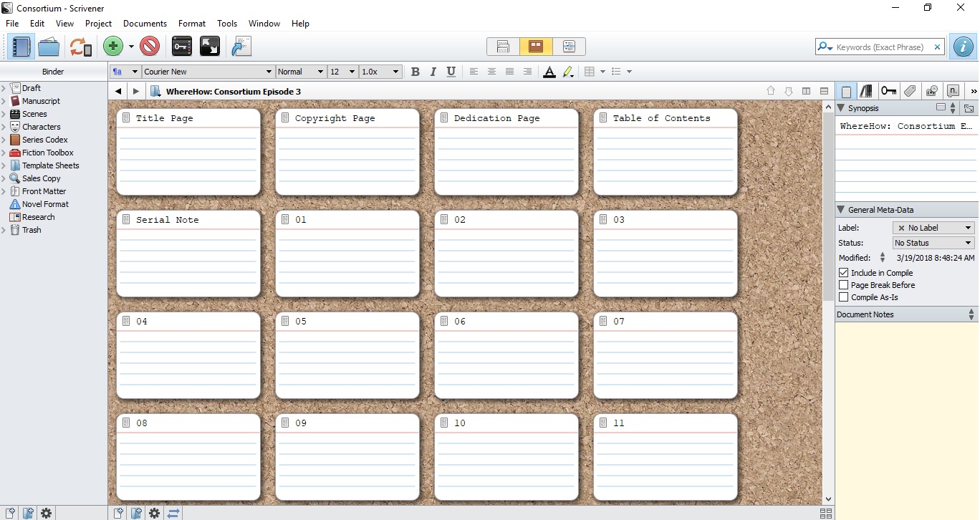Screen dimensions: 980x520
Task: Switch to single document view mode
Action: click(x=502, y=46)
